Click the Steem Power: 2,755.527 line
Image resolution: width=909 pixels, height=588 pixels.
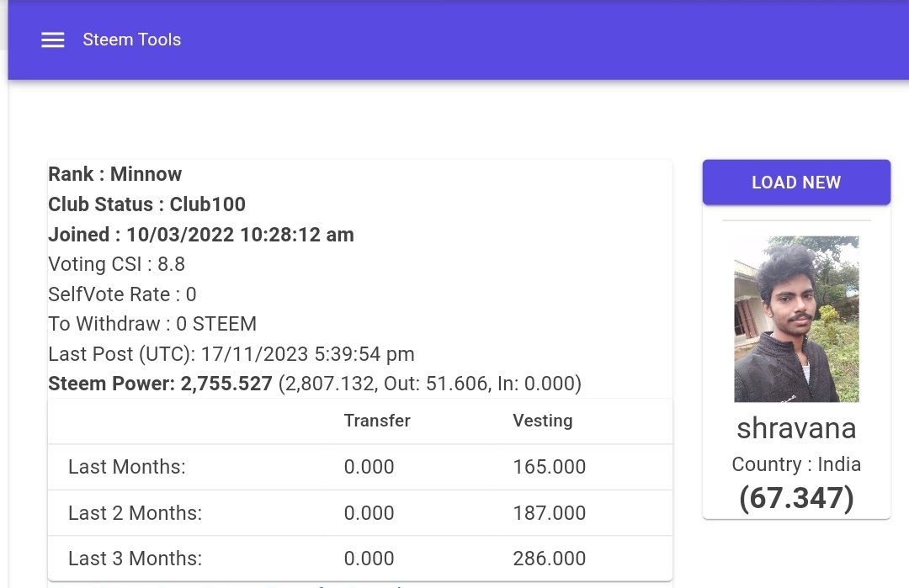pos(315,384)
